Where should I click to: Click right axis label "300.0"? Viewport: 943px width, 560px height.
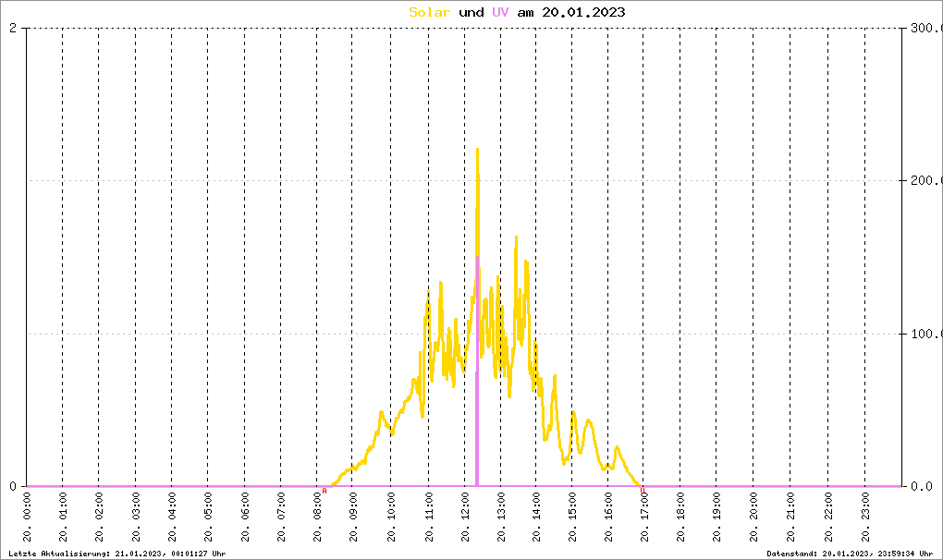click(926, 28)
